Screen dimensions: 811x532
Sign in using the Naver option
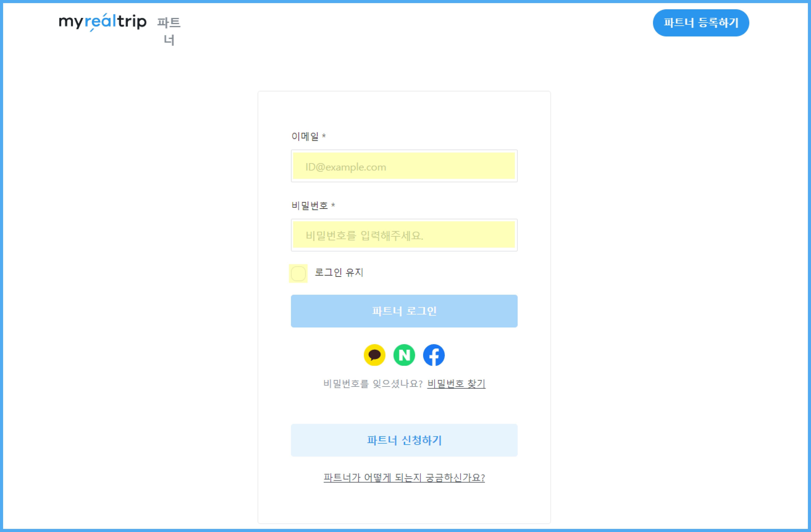coord(404,355)
